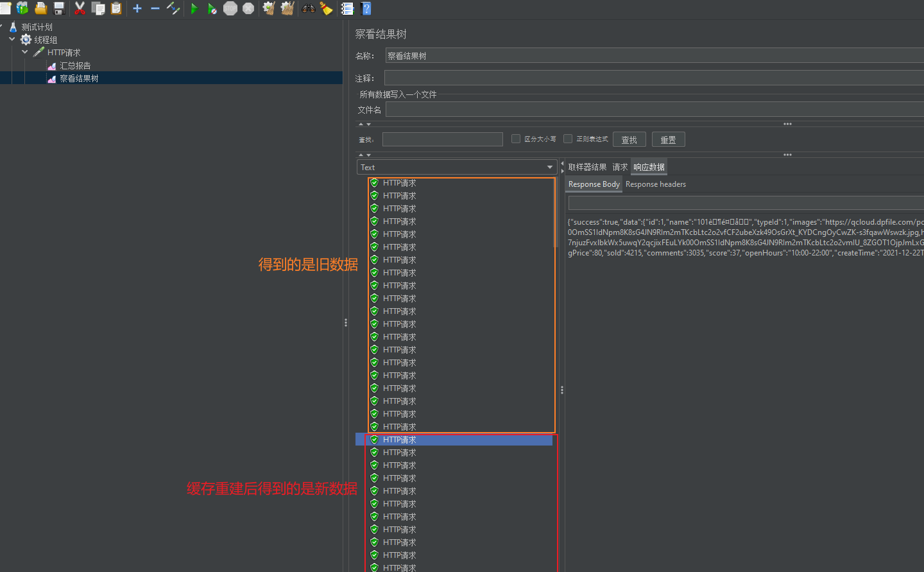
Task: Click the 汇总报告 listener icon in tree
Action: point(52,66)
